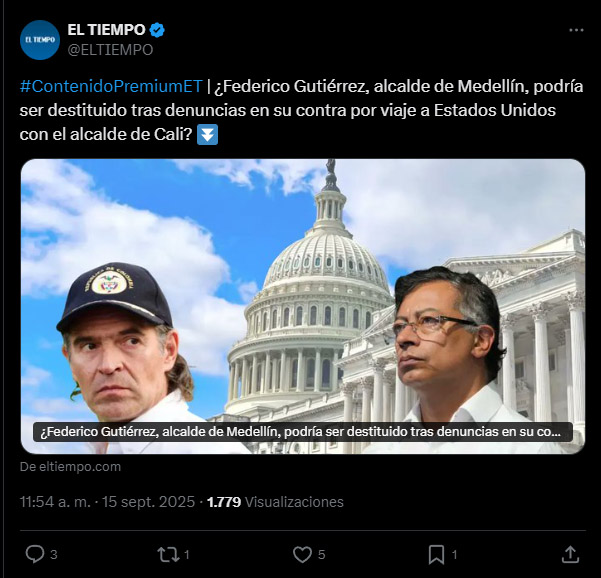Viewport: 601px width, 578px height.
Task: Like the tweet with the heart icon
Action: pos(302,554)
